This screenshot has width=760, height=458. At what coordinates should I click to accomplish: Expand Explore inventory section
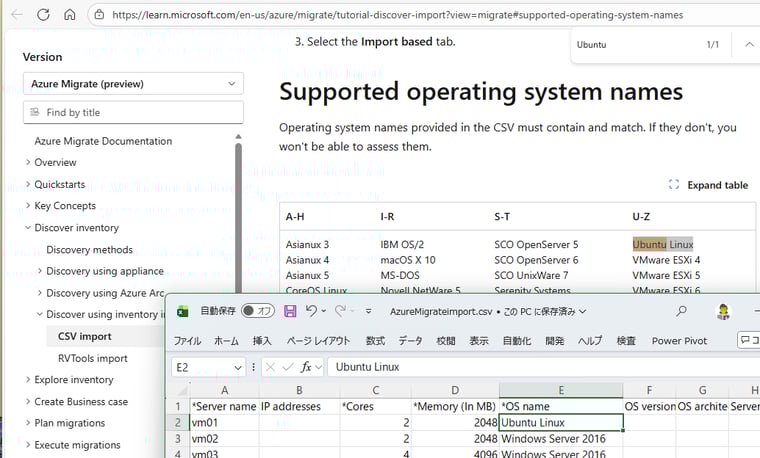[28, 379]
